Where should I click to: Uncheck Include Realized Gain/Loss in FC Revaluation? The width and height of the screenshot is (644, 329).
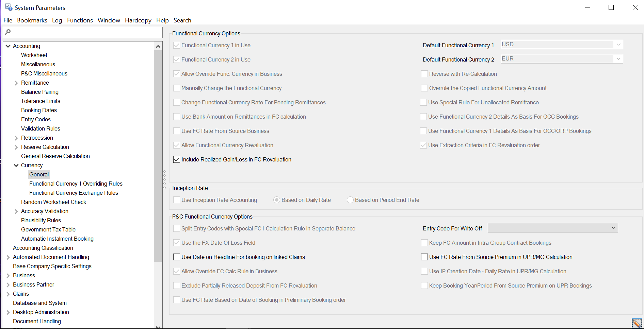tap(177, 159)
